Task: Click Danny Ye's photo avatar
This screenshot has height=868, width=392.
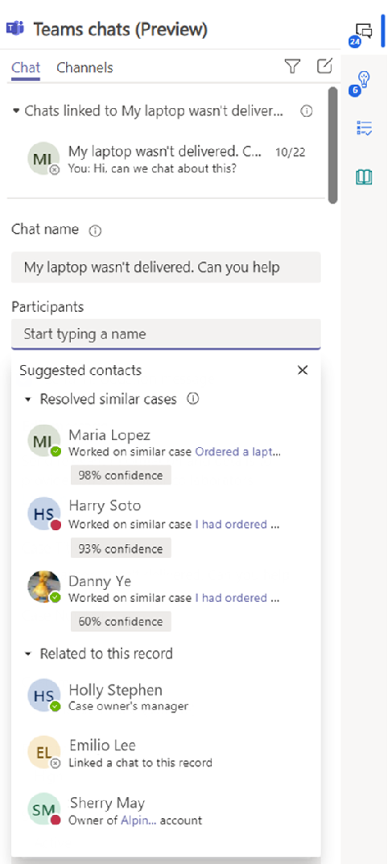Action: click(43, 587)
